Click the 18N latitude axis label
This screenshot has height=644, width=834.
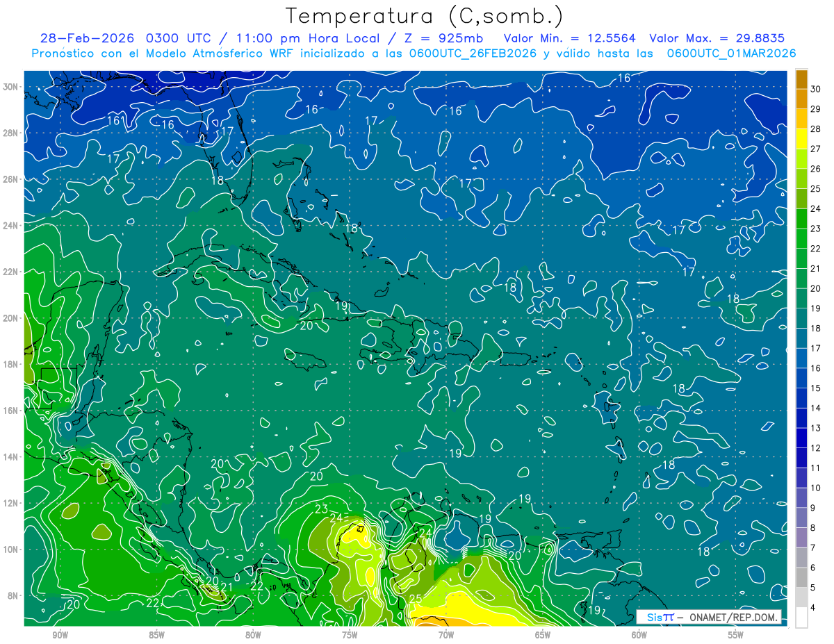coord(12,364)
